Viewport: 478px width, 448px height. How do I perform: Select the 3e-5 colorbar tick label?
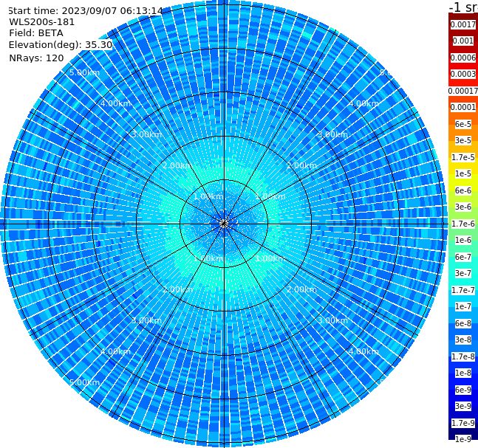point(463,140)
